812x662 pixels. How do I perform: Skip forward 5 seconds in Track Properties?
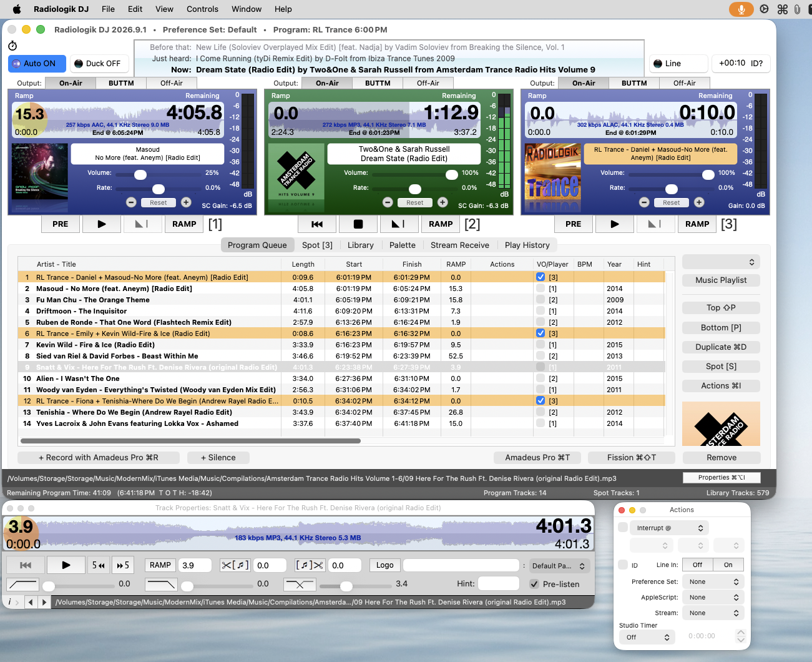point(123,565)
